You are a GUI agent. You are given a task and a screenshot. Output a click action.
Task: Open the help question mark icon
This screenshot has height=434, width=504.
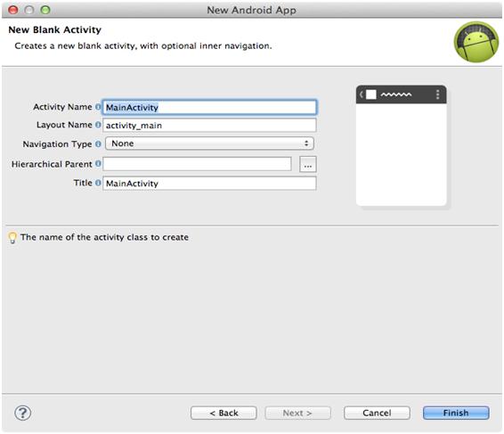point(23,413)
